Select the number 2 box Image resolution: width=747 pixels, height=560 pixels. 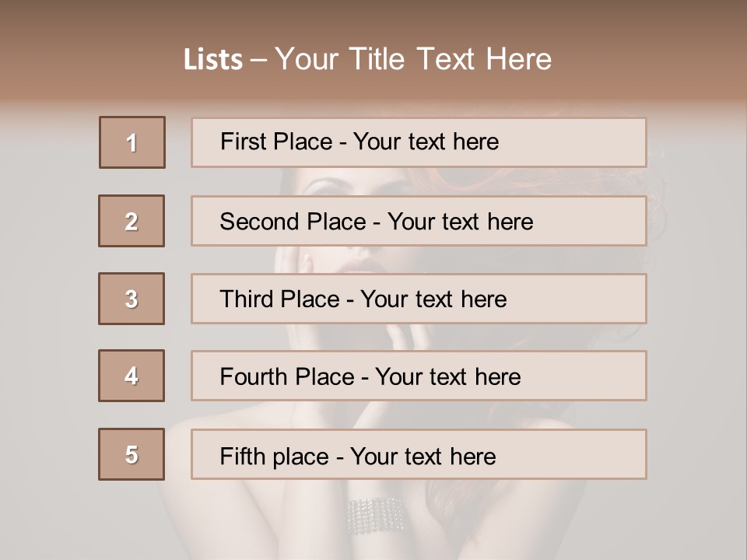point(132,221)
